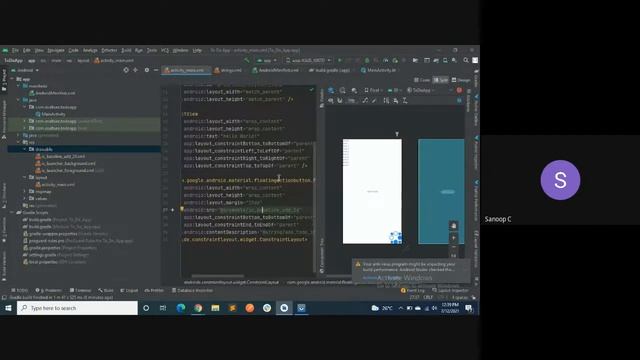Click the Windows taskbar search box
This screenshot has height=360, width=640.
pos(77,308)
